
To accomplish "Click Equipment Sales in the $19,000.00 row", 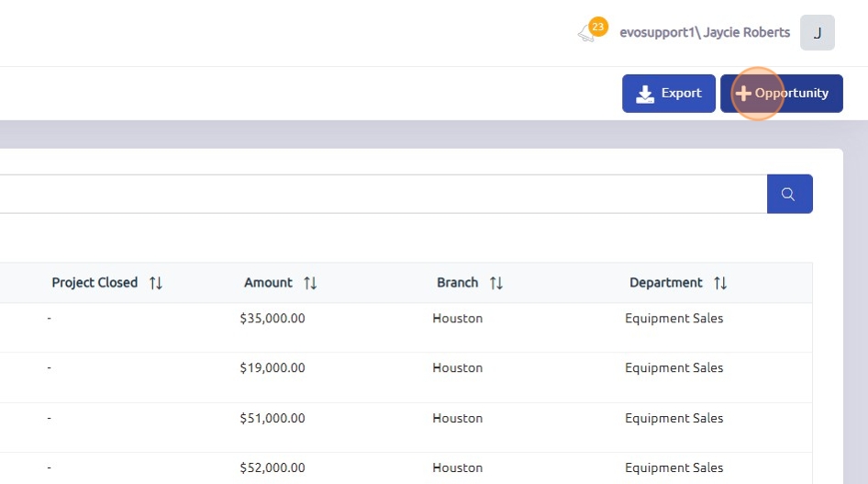I will tap(673, 367).
